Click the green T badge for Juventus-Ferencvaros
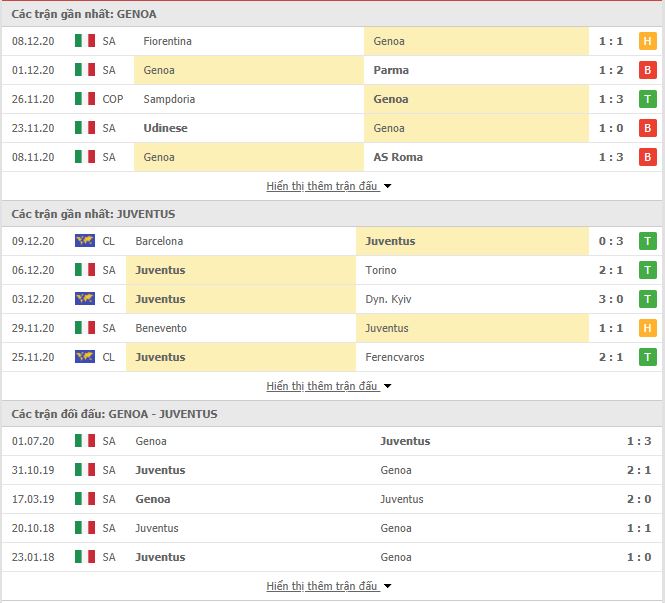 [647, 357]
